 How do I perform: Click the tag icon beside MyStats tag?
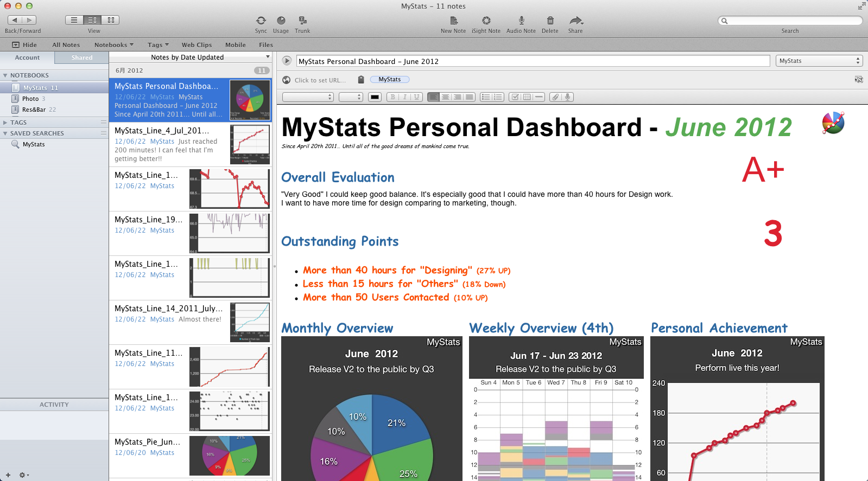point(361,80)
